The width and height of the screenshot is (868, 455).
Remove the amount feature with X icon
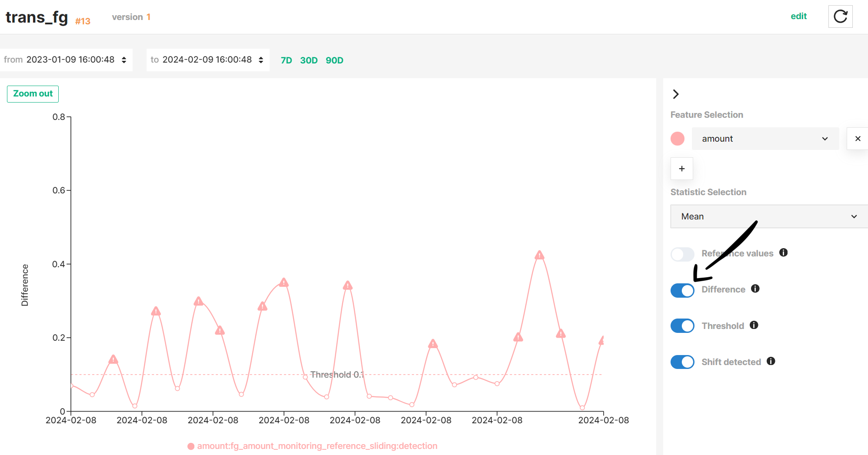tap(858, 139)
